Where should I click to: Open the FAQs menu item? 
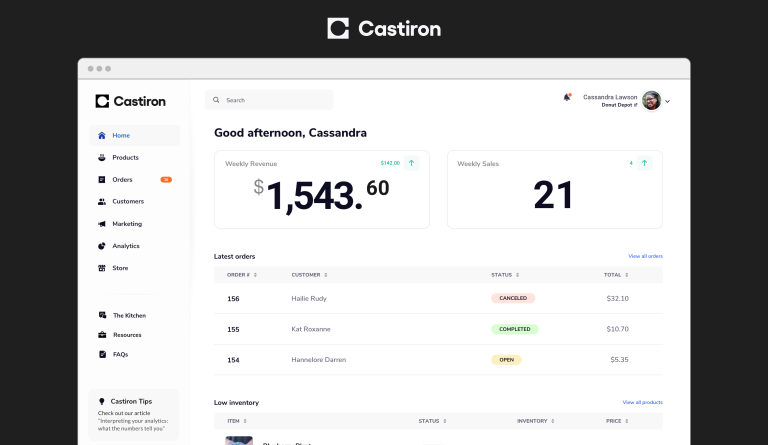(120, 354)
